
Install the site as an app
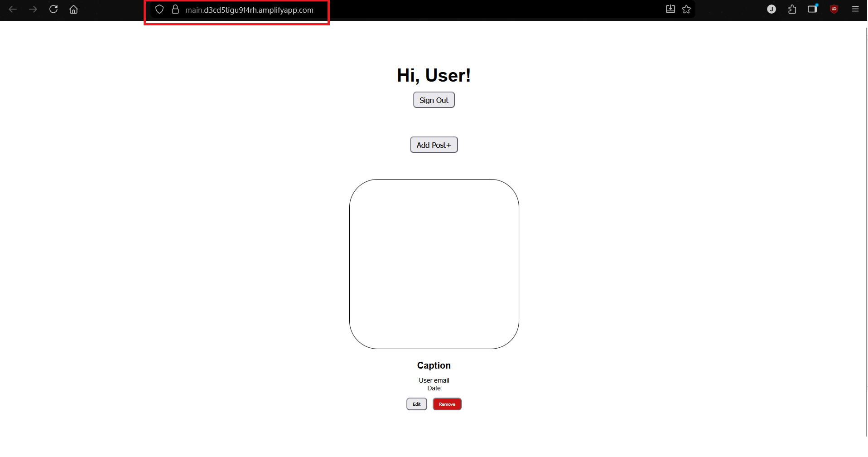click(x=670, y=9)
